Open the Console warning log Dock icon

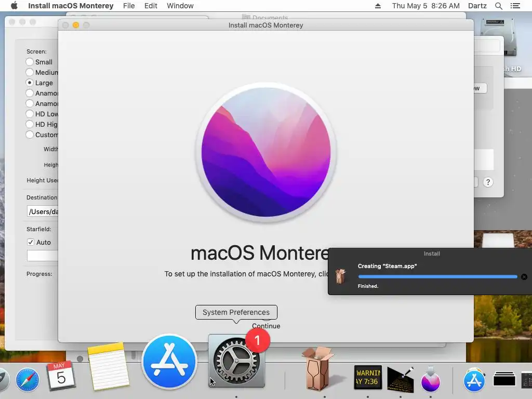click(x=368, y=377)
